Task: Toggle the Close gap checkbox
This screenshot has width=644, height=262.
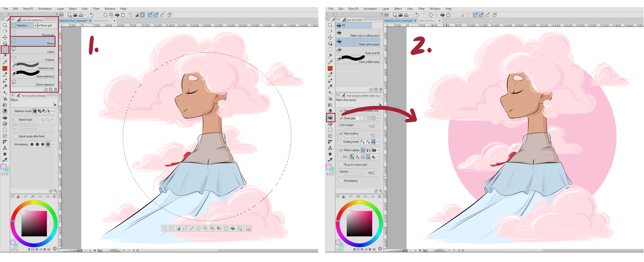Action: coord(341,118)
